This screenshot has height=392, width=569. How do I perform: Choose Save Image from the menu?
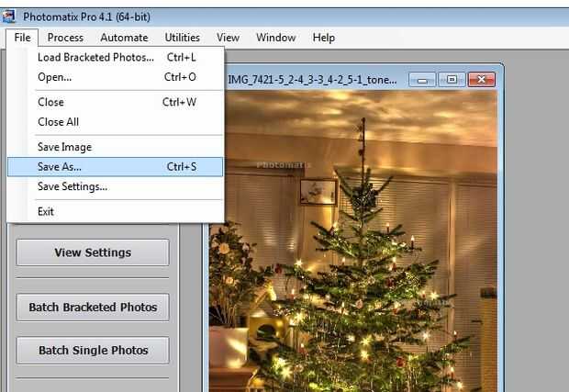tap(116, 147)
